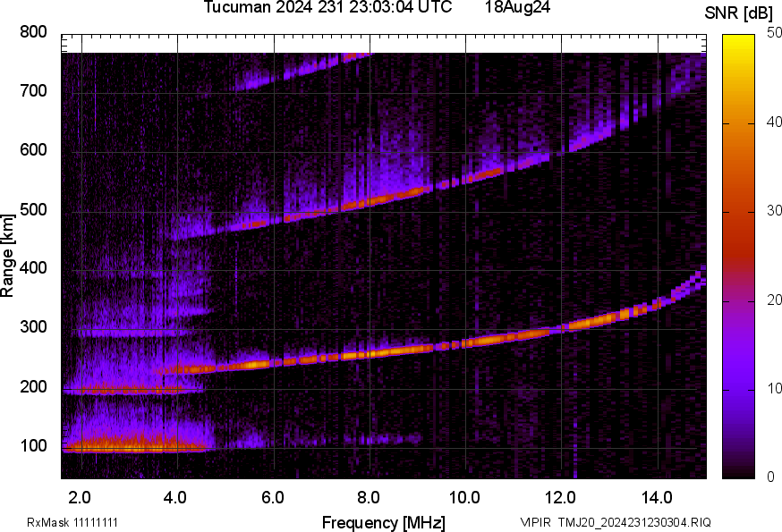Click colorbar tick label '40'
Screen dimensions: 782x532
774,122
